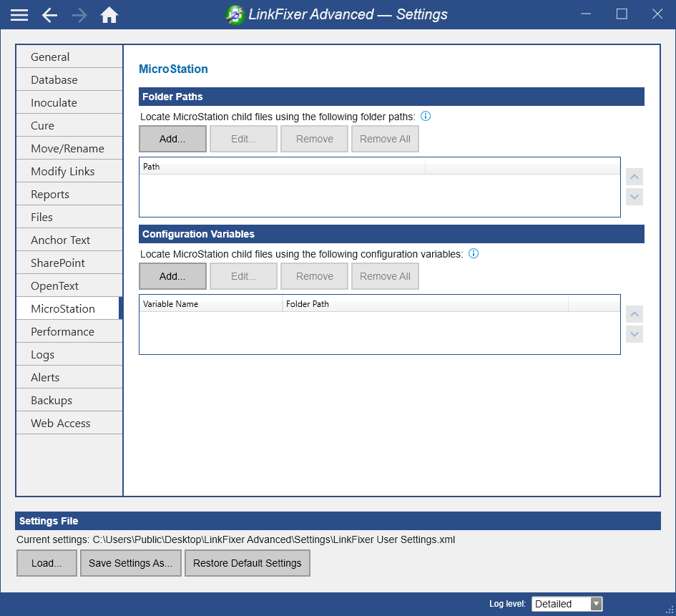The width and height of the screenshot is (676, 616).
Task: Go forward with the right arrow
Action: tap(79, 15)
